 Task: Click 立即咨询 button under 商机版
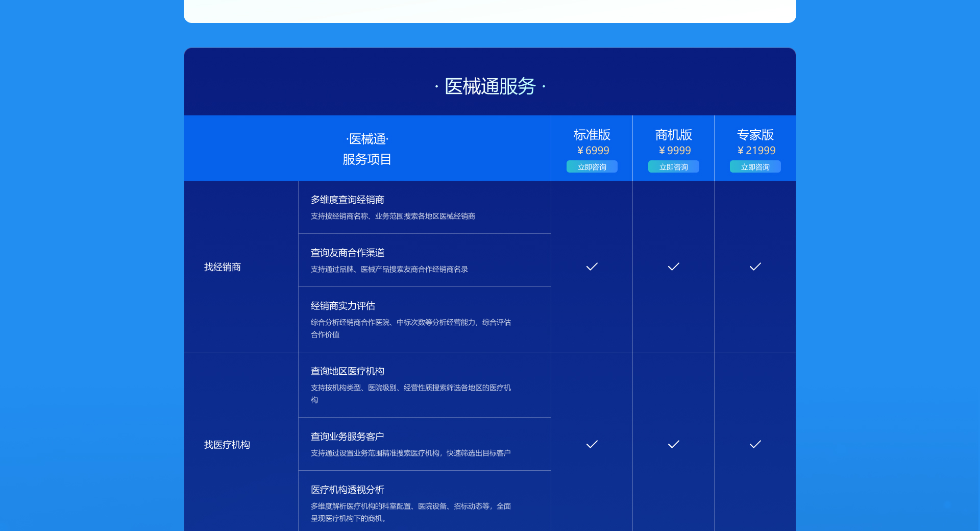(x=673, y=167)
